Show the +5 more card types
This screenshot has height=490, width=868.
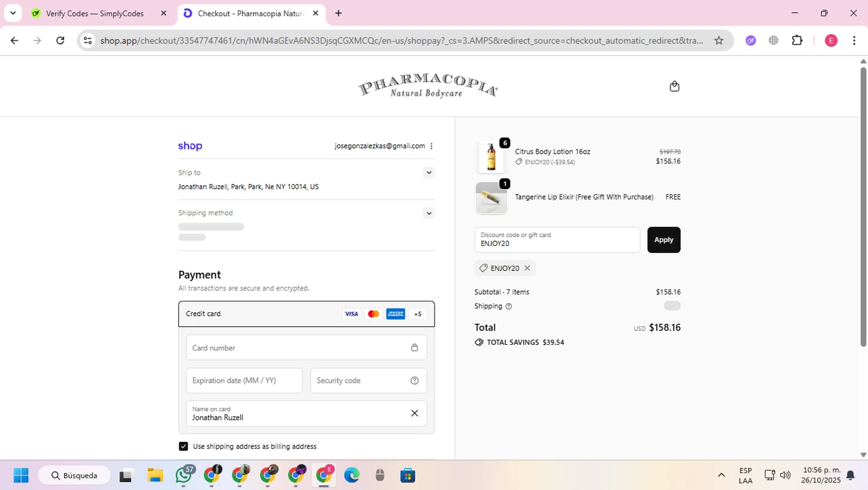(x=418, y=314)
